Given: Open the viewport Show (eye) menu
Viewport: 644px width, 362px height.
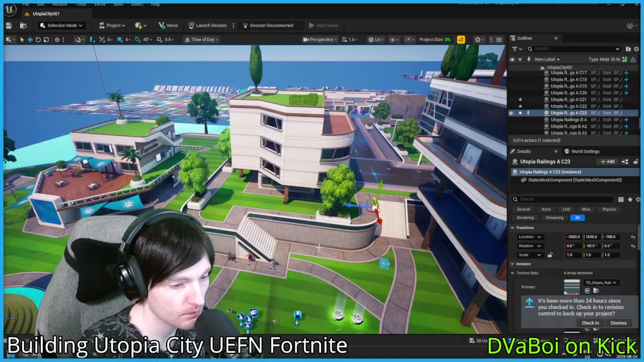Looking at the screenshot, I should [394, 39].
